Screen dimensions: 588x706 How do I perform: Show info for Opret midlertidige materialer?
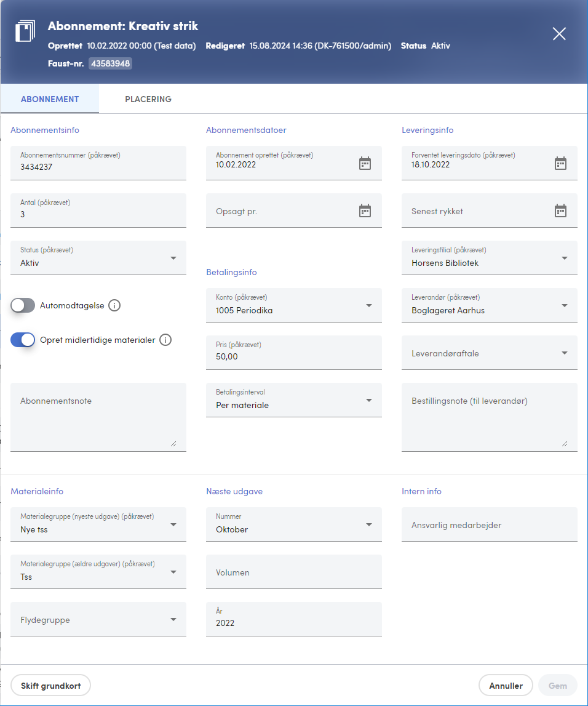point(165,340)
